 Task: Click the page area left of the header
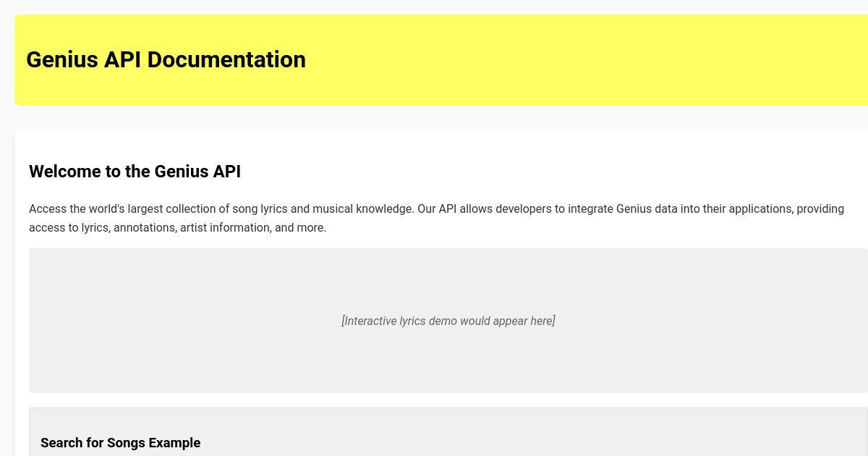(7, 60)
